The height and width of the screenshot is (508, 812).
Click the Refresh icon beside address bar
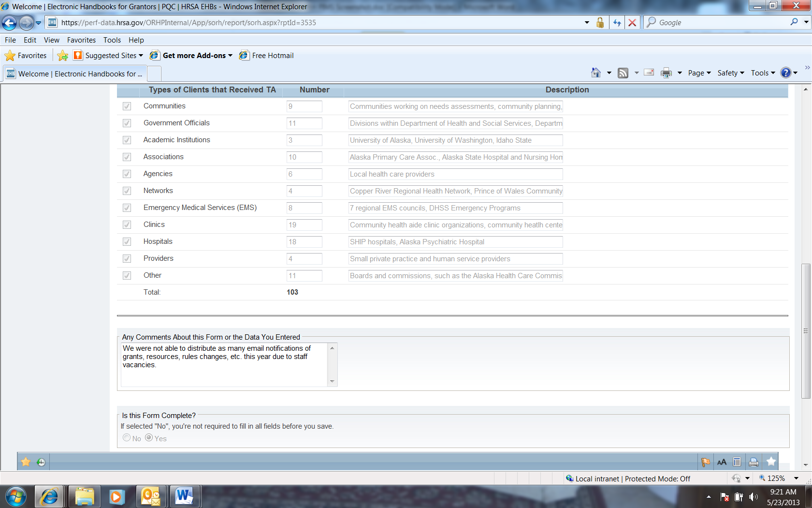click(617, 23)
